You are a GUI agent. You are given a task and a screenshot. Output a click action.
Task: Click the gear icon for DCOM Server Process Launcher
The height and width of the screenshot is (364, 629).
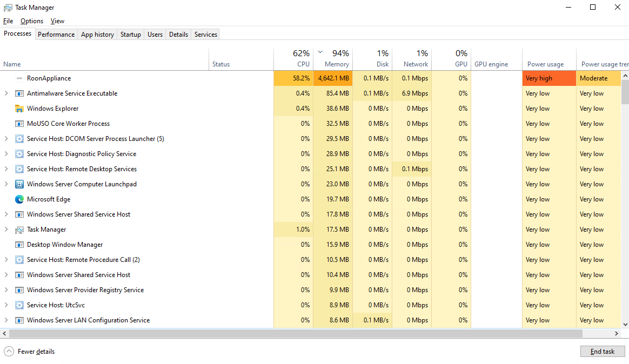click(x=19, y=139)
